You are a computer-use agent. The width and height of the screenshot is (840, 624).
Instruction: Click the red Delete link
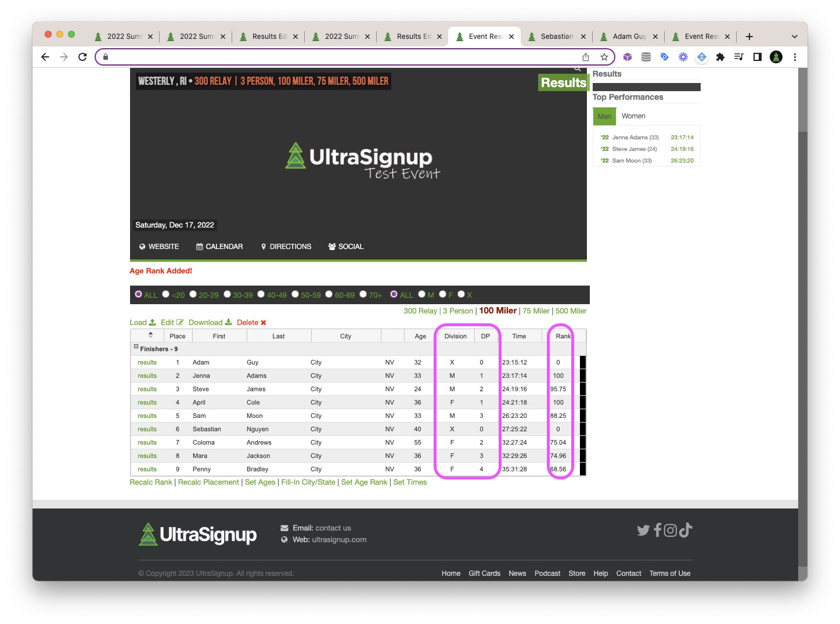(251, 322)
